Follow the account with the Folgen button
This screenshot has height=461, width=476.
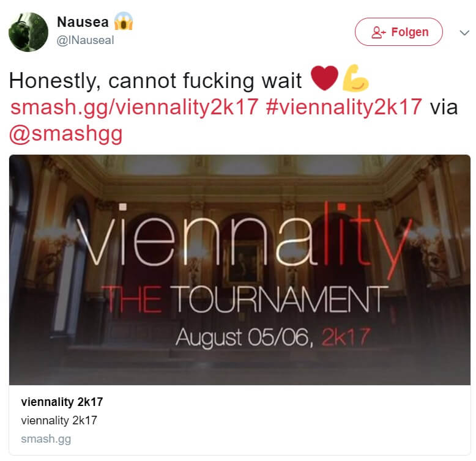(398, 32)
